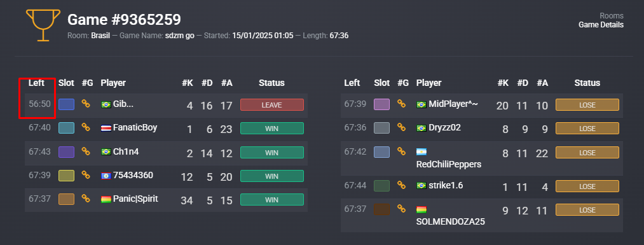Screen dimensions: 644x245
Task: Click the blue slot swatch for Gib...
Action: (66, 104)
